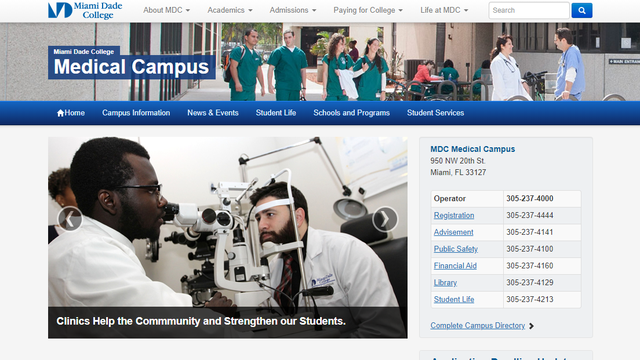Viewport: 640px width, 360px height.
Task: Go to previous slide arrow
Action: [x=70, y=219]
